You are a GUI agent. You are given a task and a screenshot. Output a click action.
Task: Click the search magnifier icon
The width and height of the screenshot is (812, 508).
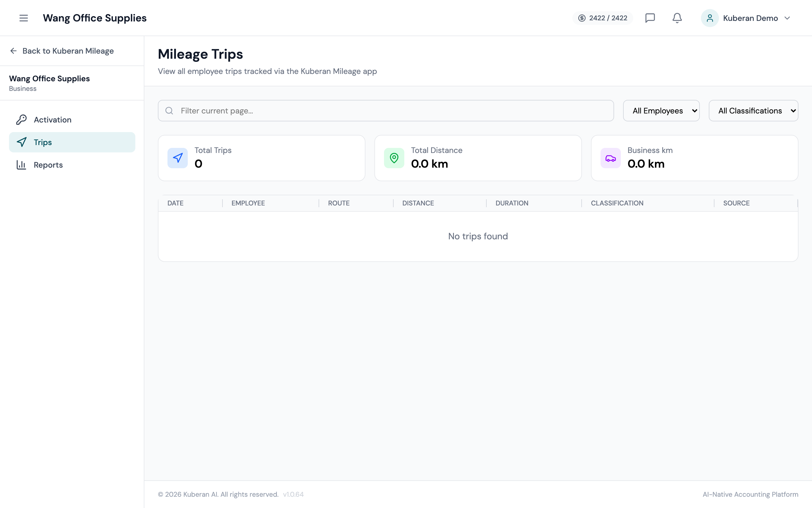pyautogui.click(x=169, y=111)
